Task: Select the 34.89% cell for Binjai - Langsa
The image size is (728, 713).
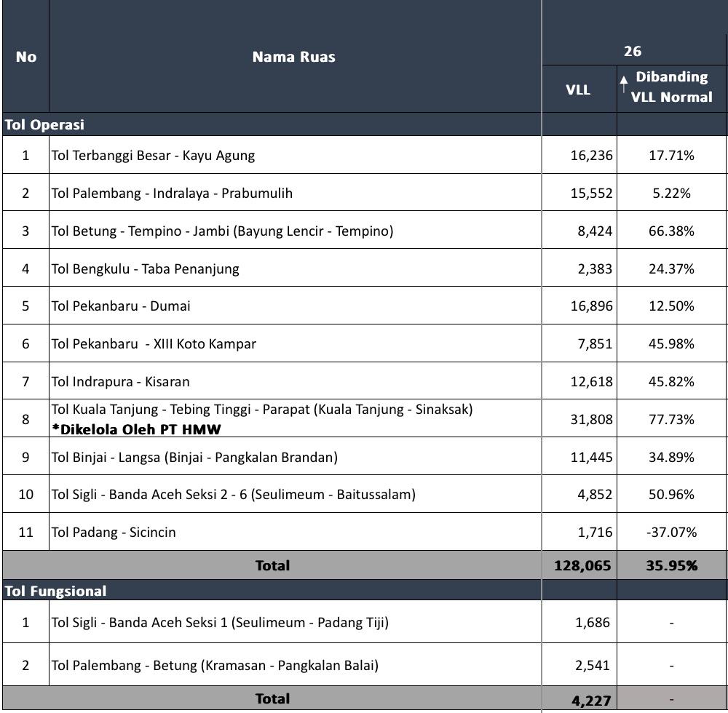Action: coord(671,457)
